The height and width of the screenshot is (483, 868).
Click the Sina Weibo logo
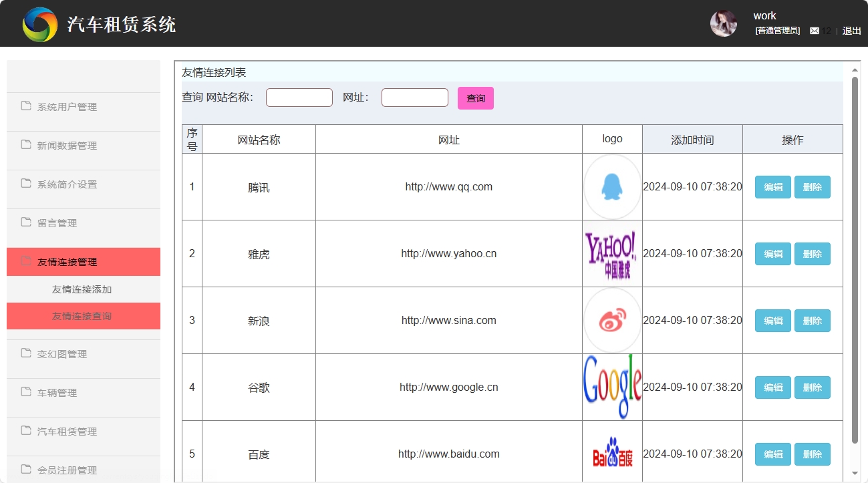coord(611,320)
